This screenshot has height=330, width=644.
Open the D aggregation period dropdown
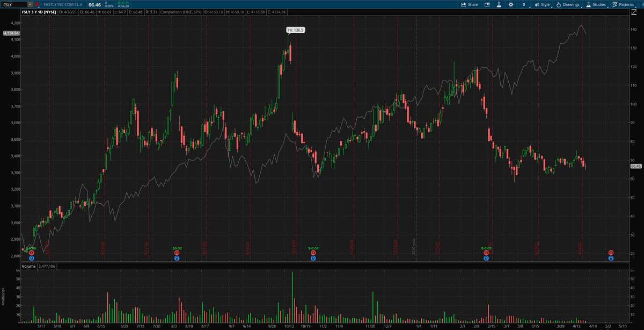(523, 4)
